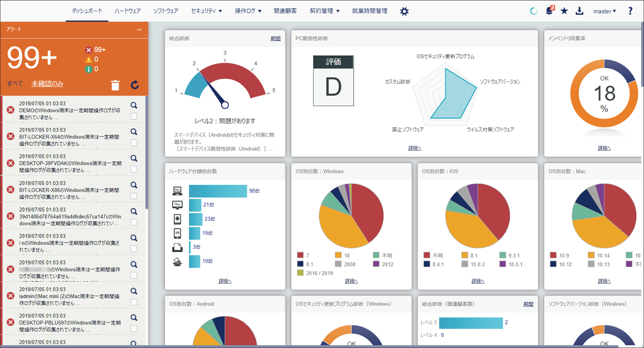Click the loading spinner icon in header
Image resolution: width=644 pixels, height=348 pixels.
point(534,11)
